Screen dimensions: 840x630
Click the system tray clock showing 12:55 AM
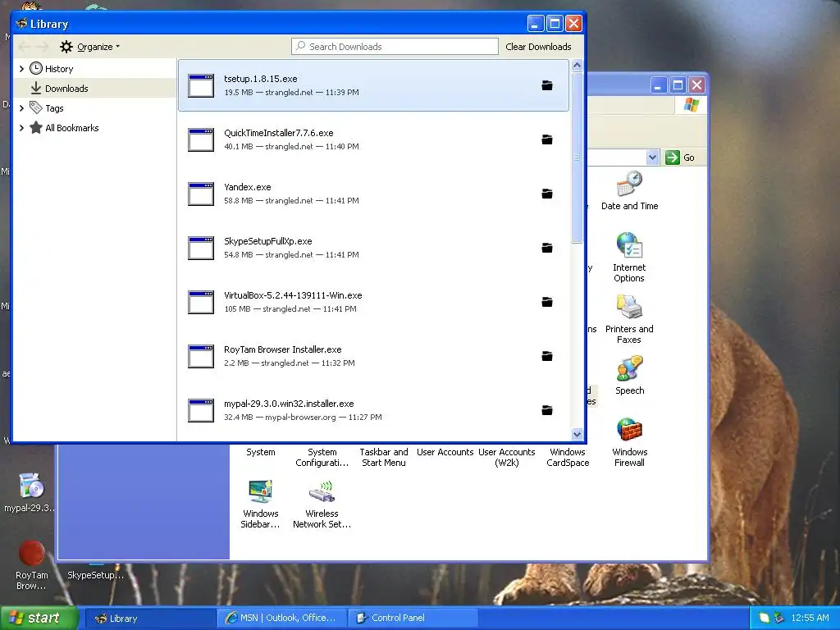810,618
